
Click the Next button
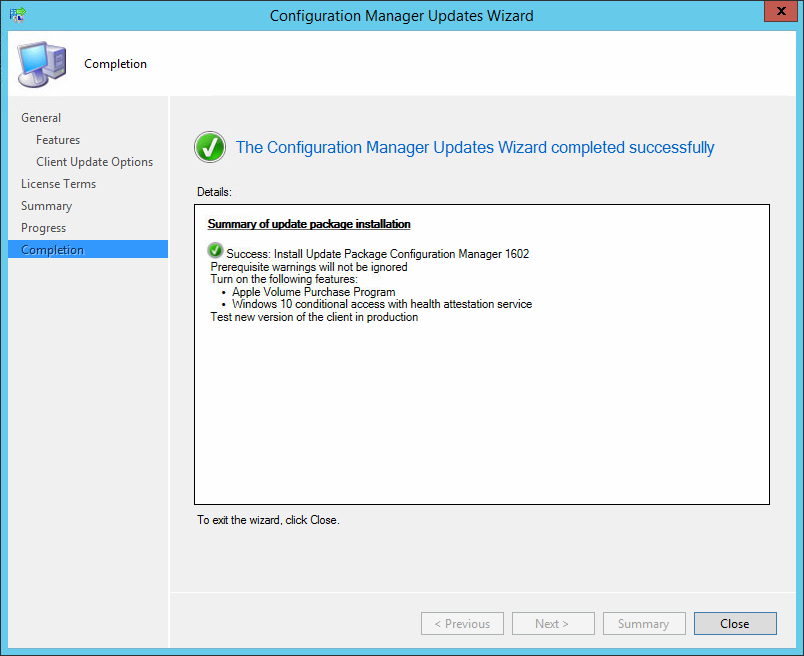tap(553, 624)
